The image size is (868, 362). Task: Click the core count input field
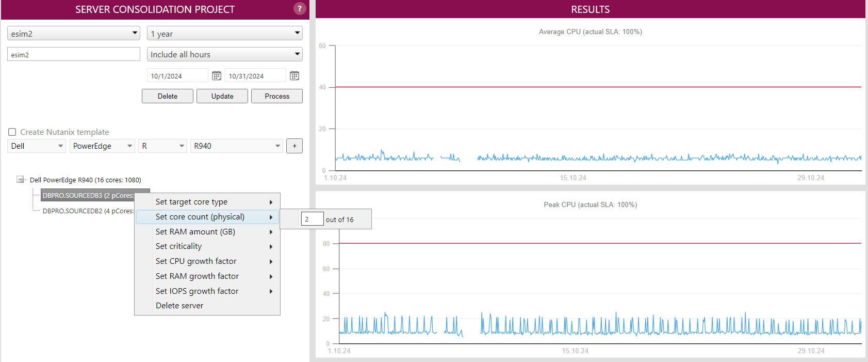pos(312,219)
